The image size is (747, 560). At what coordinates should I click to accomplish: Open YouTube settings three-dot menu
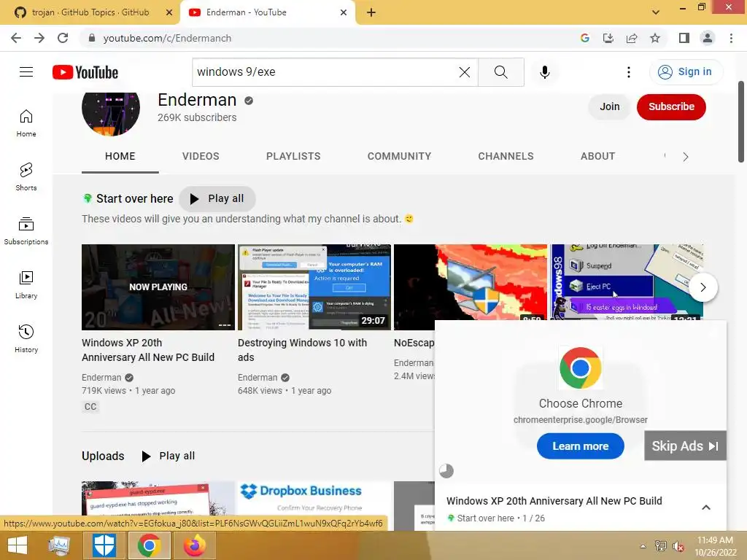(629, 72)
